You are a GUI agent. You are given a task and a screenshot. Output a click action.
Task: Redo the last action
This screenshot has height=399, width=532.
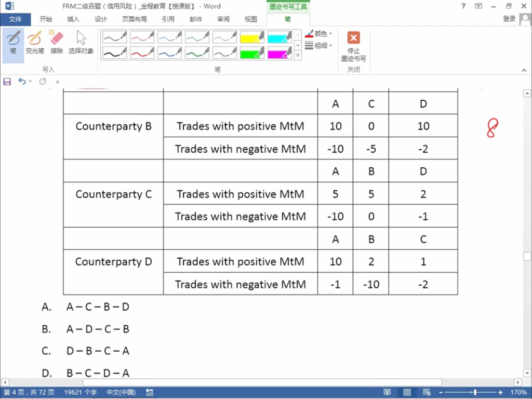[x=43, y=82]
